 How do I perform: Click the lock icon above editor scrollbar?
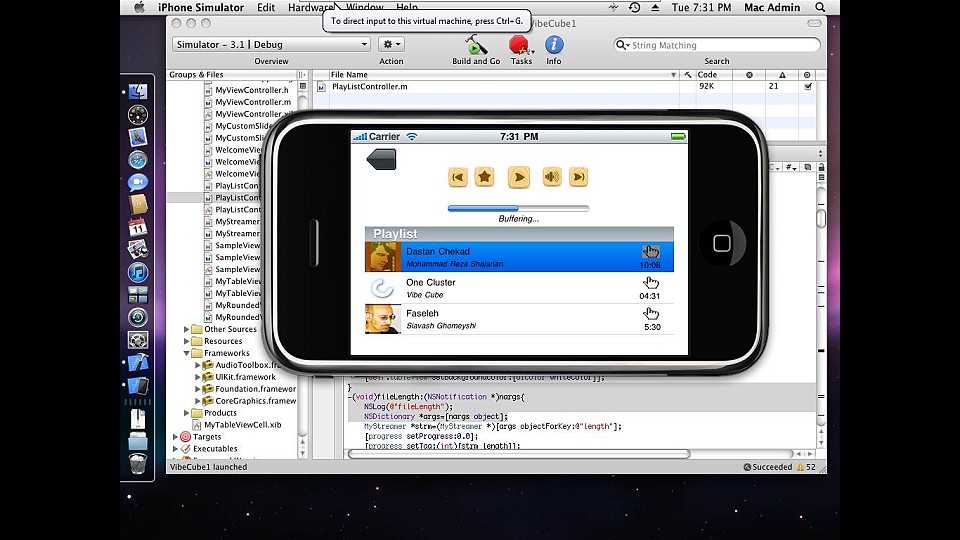(821, 167)
